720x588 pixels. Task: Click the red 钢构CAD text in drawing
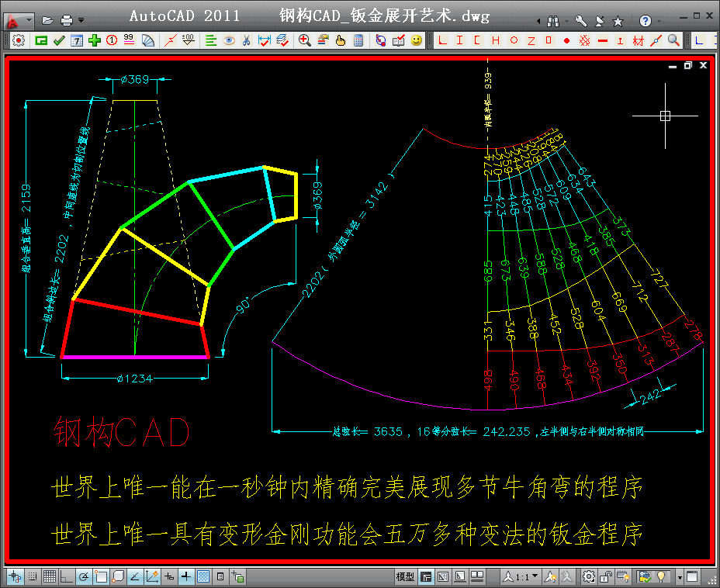click(x=122, y=433)
